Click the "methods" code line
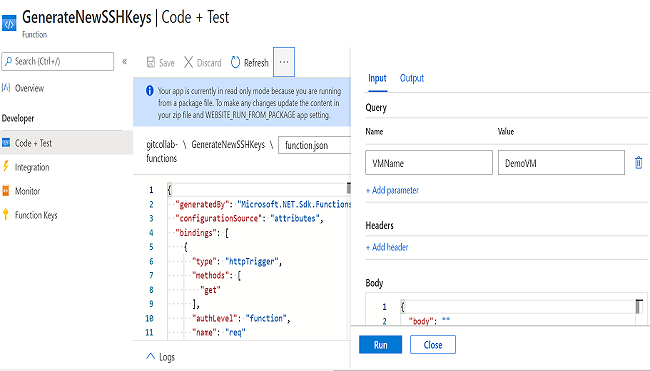Image resolution: width=650 pixels, height=371 pixels. click(216, 276)
